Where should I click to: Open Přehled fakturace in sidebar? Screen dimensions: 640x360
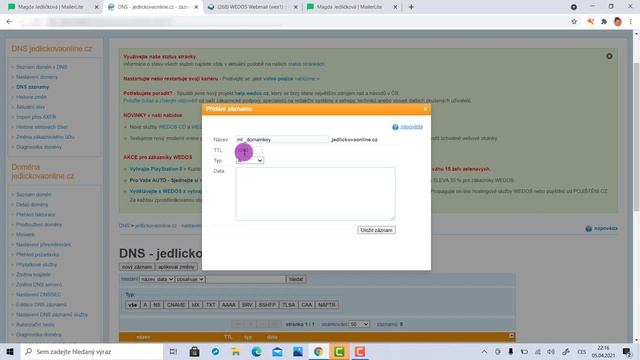point(36,215)
